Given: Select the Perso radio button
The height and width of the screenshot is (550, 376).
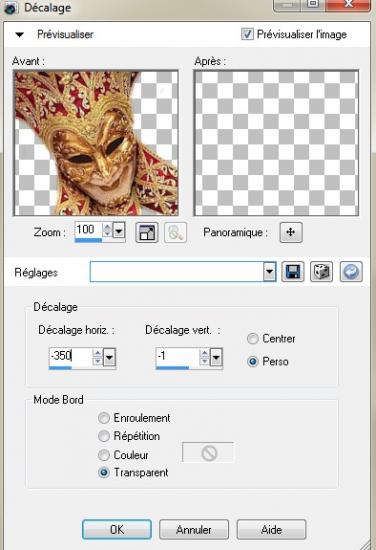Looking at the screenshot, I should pyautogui.click(x=253, y=362).
